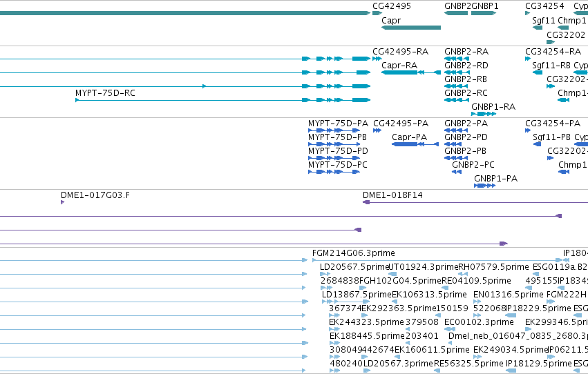Select the 150159 EST label
This screenshot has height=374, width=588.
(x=453, y=308)
